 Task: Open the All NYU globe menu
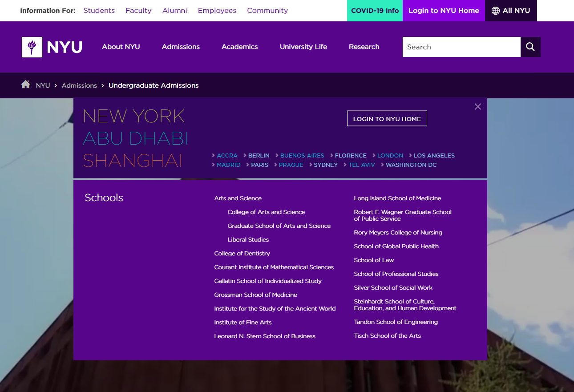point(511,11)
